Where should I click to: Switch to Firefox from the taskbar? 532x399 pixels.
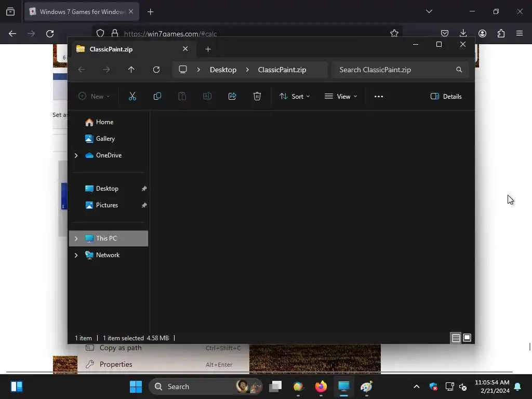tap(321, 387)
